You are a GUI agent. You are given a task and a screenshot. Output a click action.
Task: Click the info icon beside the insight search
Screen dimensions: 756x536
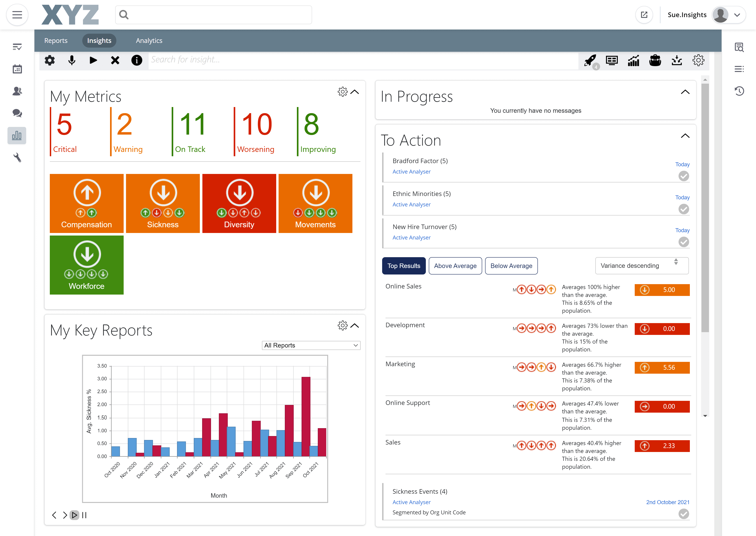[137, 60]
